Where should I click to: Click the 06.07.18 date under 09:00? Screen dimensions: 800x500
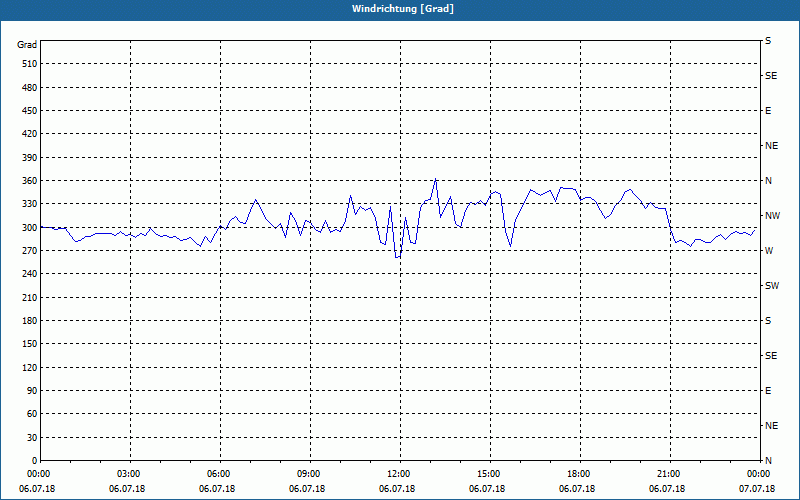(307, 489)
